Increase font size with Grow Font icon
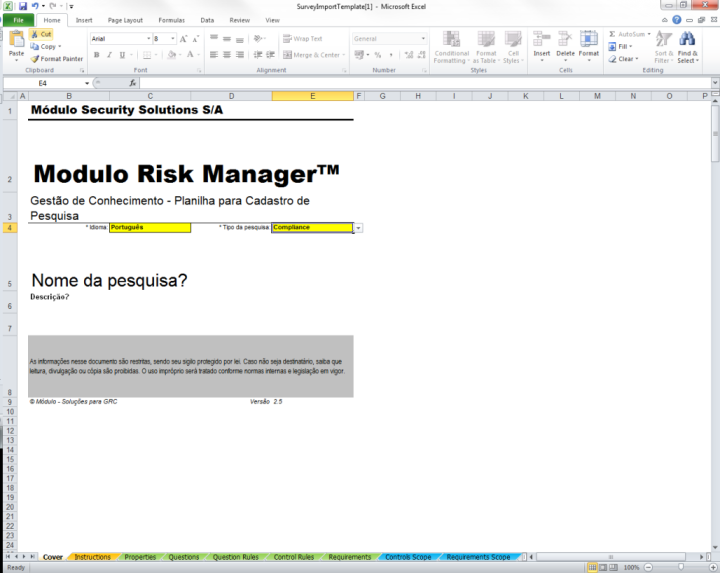Viewport: 720px width, 573px height. (x=183, y=39)
